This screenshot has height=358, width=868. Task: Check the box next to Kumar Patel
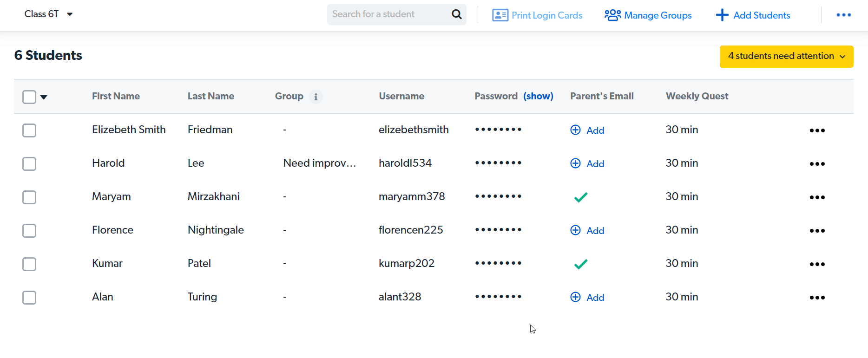tap(29, 264)
